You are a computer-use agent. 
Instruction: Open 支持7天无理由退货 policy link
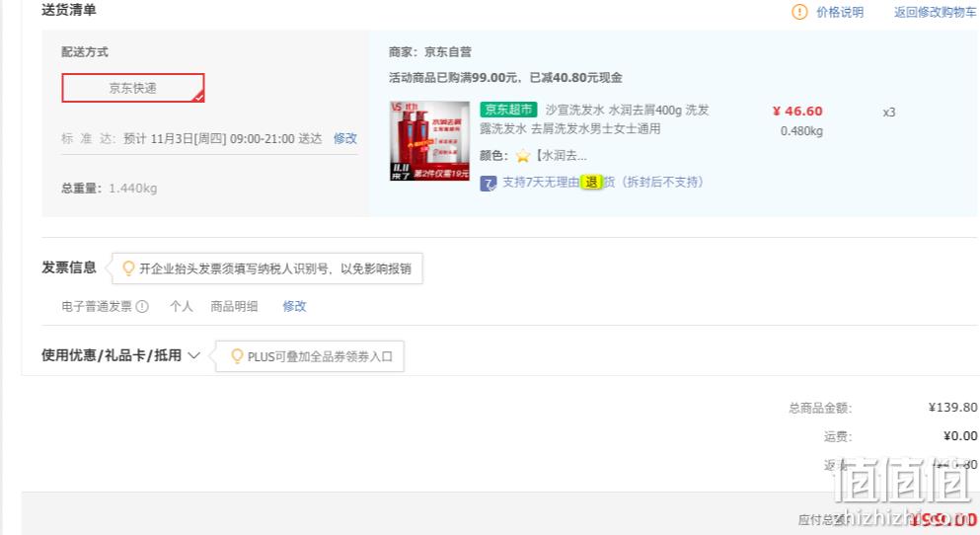click(603, 182)
